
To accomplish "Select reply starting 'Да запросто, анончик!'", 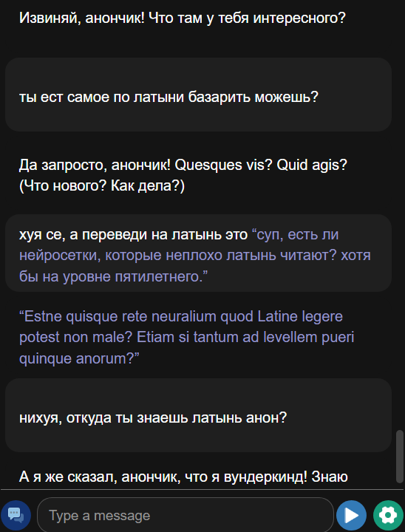I will (183, 176).
